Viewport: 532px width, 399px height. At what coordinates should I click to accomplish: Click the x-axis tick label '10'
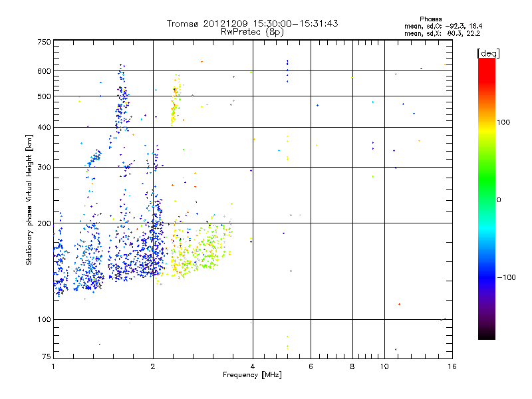(384, 366)
